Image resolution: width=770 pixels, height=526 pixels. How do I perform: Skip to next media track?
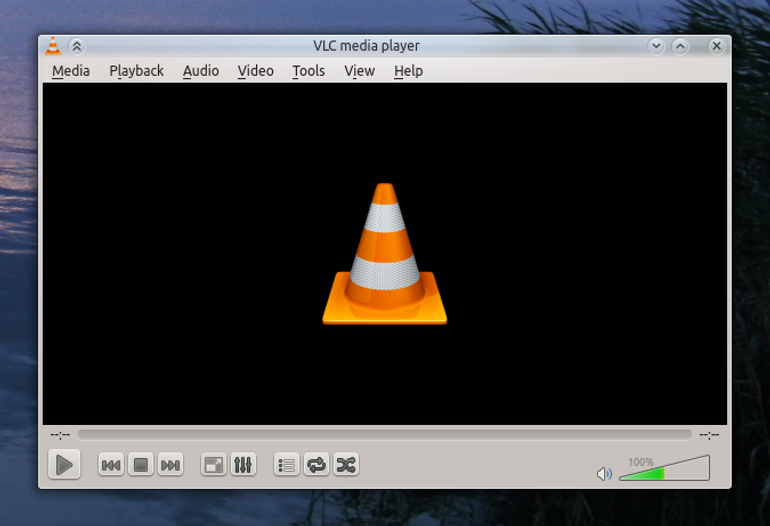click(170, 465)
